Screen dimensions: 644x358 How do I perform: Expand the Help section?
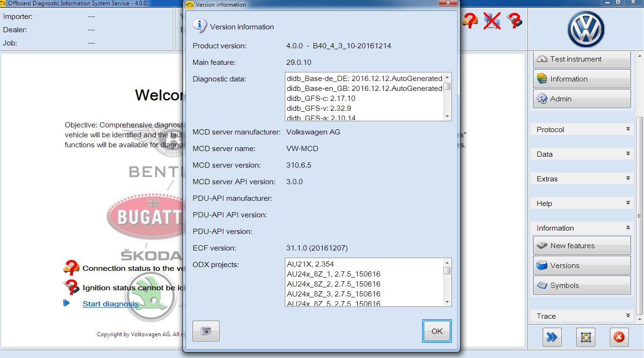[582, 203]
